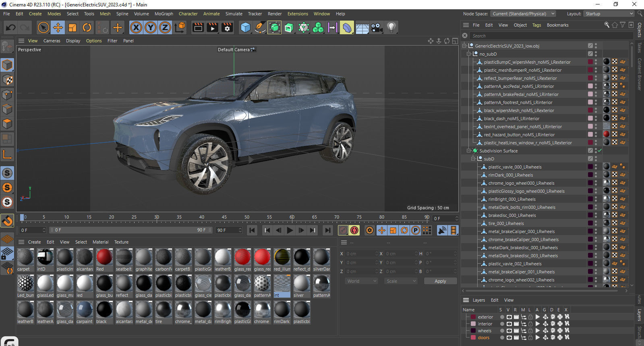Add a Camera object
This screenshot has width=644, height=346.
[377, 27]
